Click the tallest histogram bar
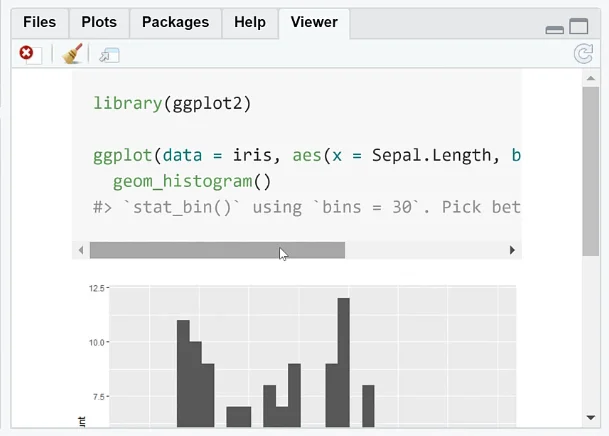 [344, 363]
